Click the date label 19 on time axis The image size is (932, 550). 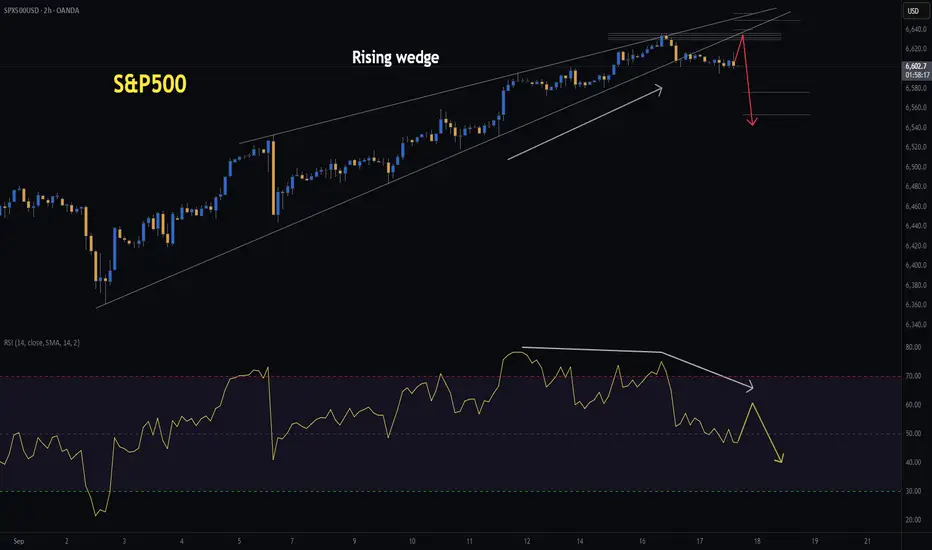[814, 541]
